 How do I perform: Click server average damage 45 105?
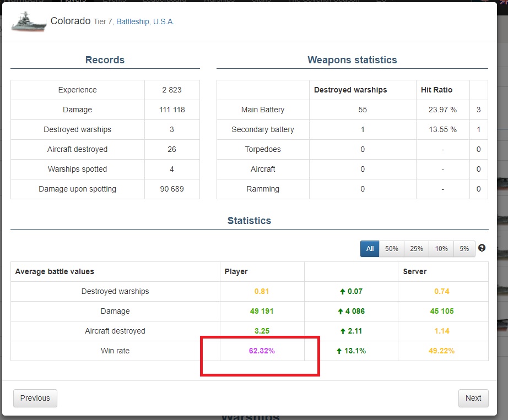(442, 311)
